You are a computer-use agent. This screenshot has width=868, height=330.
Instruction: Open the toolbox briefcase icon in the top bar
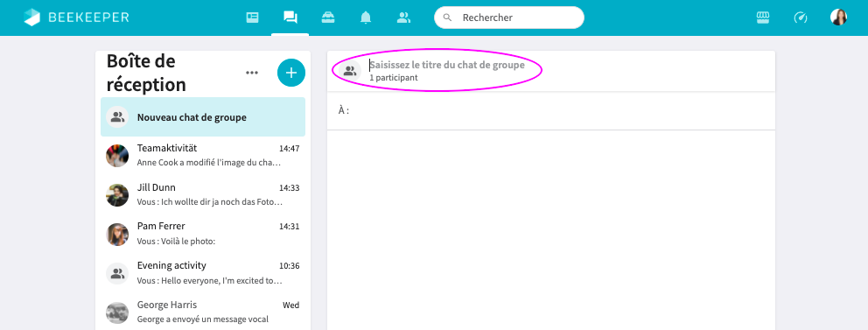(x=328, y=18)
